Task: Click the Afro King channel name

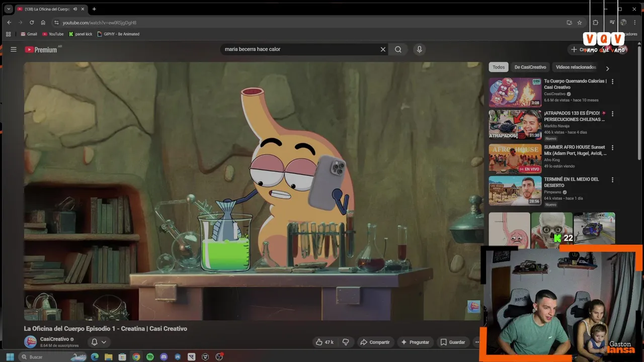Action: 553,160
